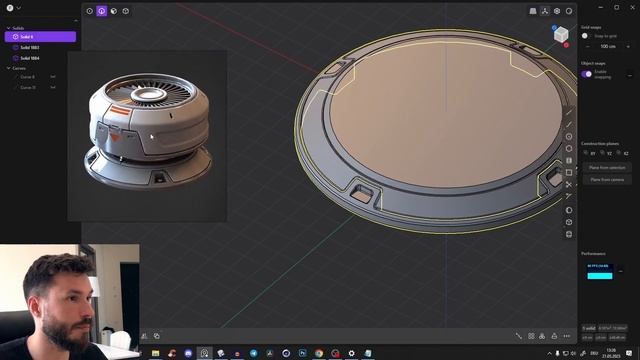Decrease the grid size with the minus button

[x=588, y=47]
